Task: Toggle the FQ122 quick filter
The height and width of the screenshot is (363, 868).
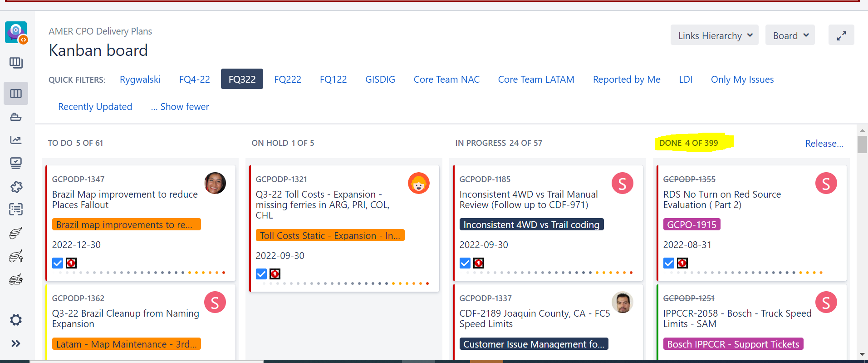Action: [x=333, y=80]
